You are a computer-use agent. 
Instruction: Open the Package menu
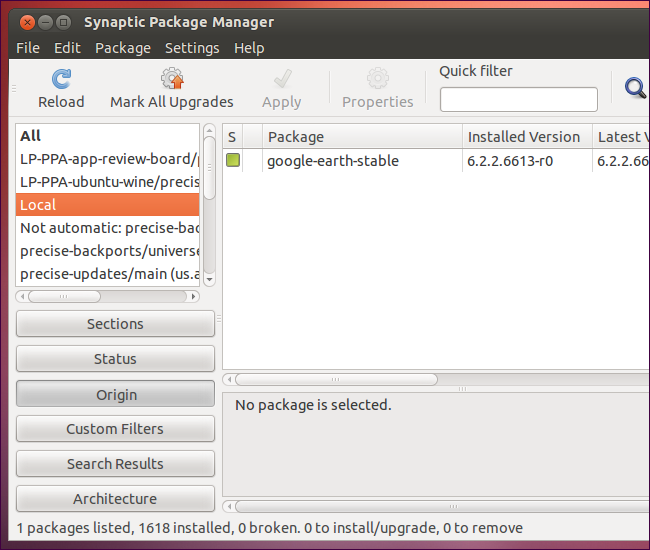click(x=123, y=48)
